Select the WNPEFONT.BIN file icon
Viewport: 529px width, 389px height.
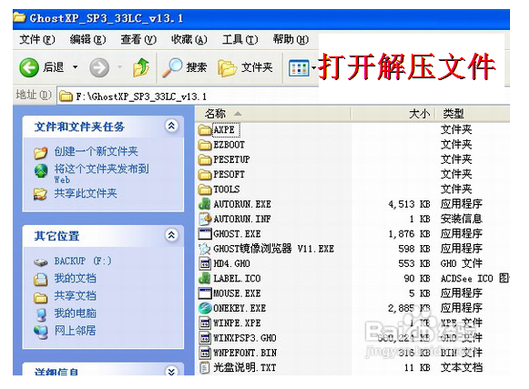(204, 353)
